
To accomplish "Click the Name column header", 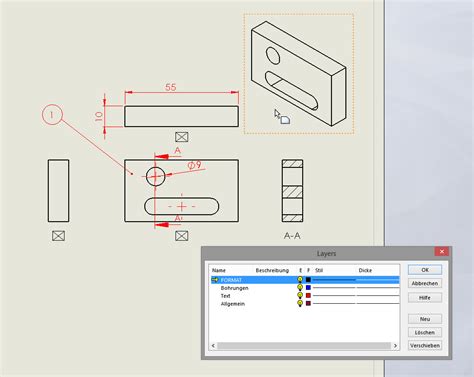I will coord(219,270).
